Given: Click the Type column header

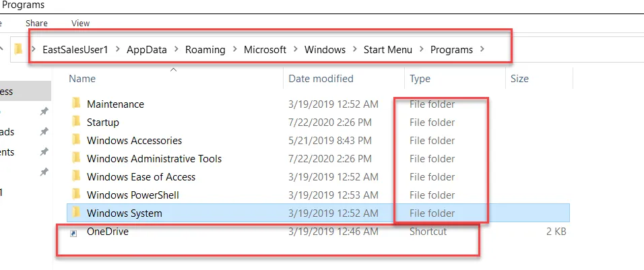Looking at the screenshot, I should coord(420,79).
